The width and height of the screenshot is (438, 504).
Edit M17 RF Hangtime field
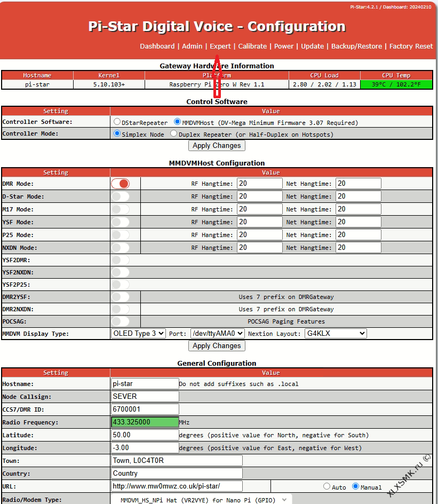point(259,209)
